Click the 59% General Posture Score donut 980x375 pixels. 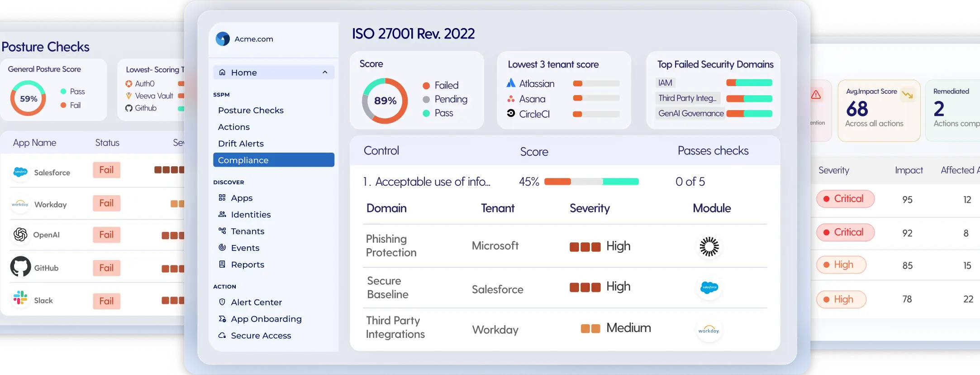click(28, 98)
